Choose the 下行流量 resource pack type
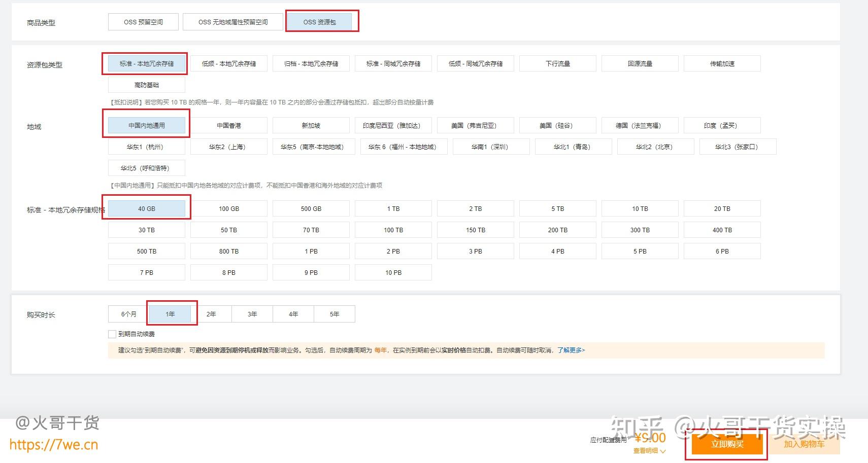The image size is (868, 463). (x=557, y=63)
